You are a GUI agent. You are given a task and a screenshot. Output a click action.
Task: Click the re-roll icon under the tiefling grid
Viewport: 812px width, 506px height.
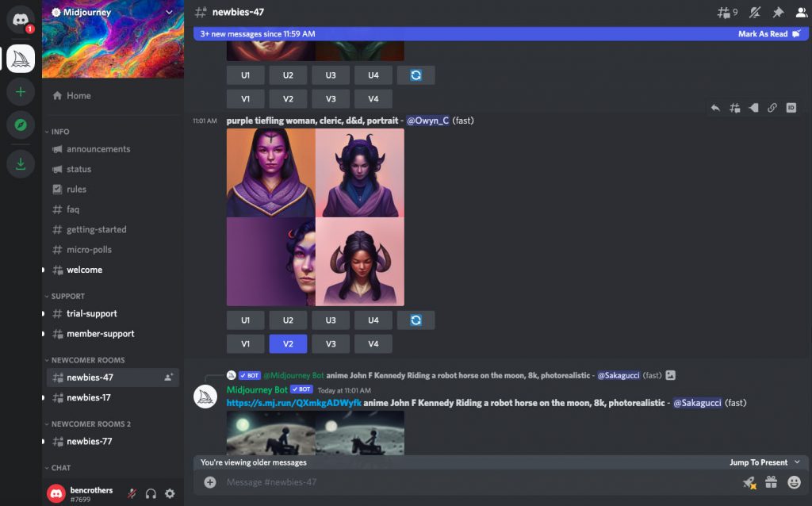(416, 320)
